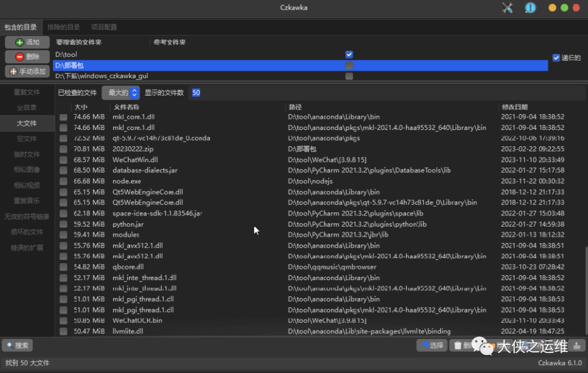
Task: Open the 最大的 dropdown
Action: 121,93
